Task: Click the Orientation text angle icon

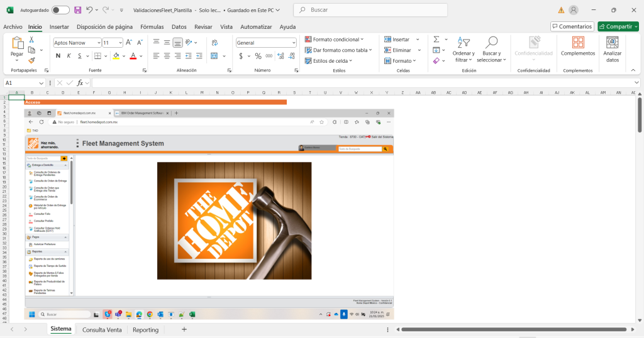Action: (189, 42)
